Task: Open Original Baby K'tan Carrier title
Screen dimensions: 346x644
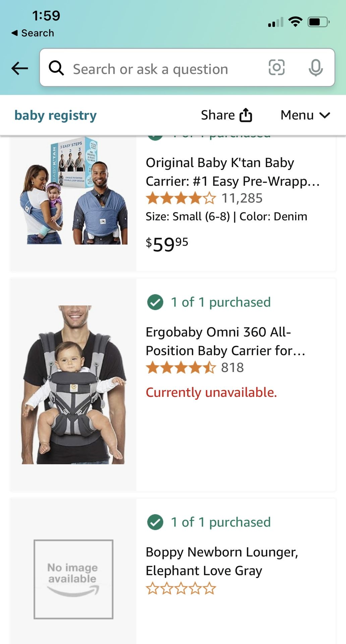Action: click(x=232, y=172)
